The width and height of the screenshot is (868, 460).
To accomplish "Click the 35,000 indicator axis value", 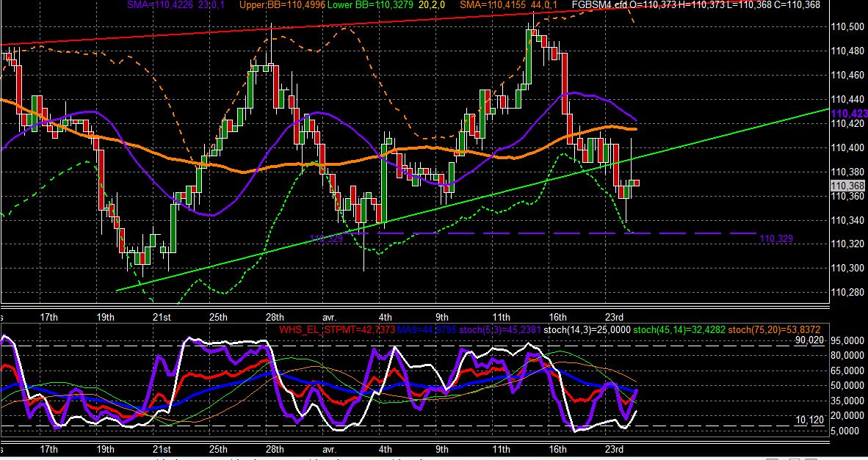I will [847, 401].
